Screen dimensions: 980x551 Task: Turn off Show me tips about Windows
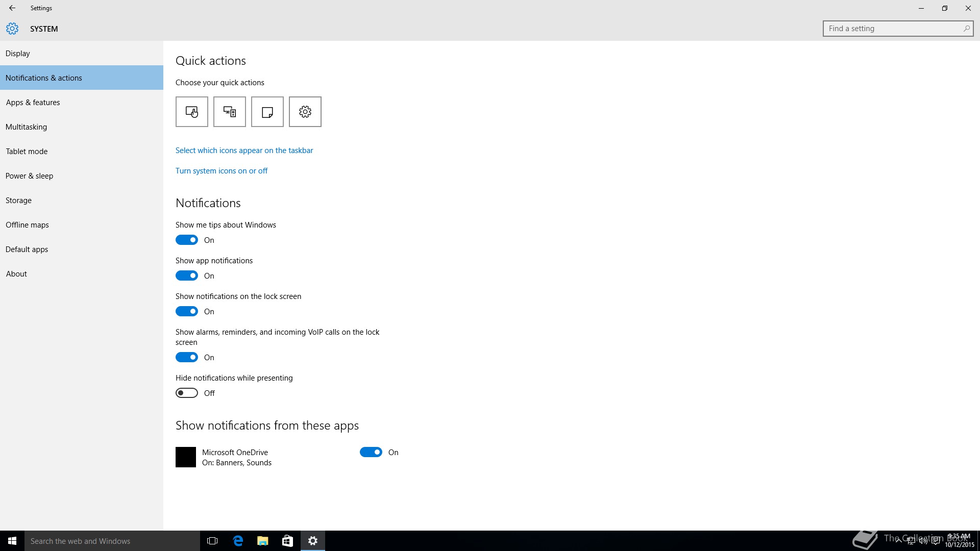[x=187, y=240]
